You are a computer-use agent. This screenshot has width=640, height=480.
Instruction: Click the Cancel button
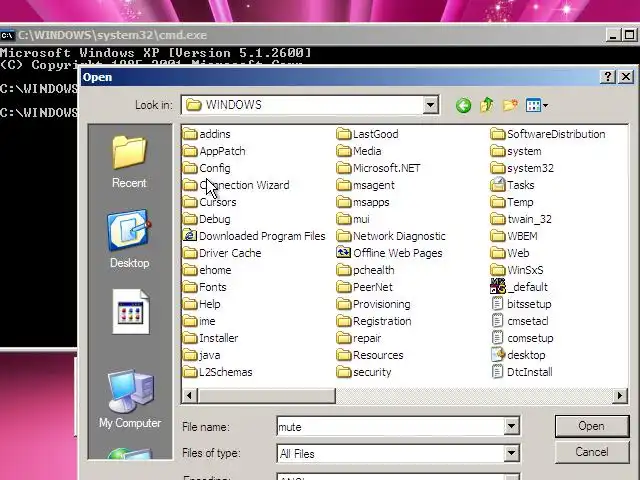pyautogui.click(x=591, y=452)
